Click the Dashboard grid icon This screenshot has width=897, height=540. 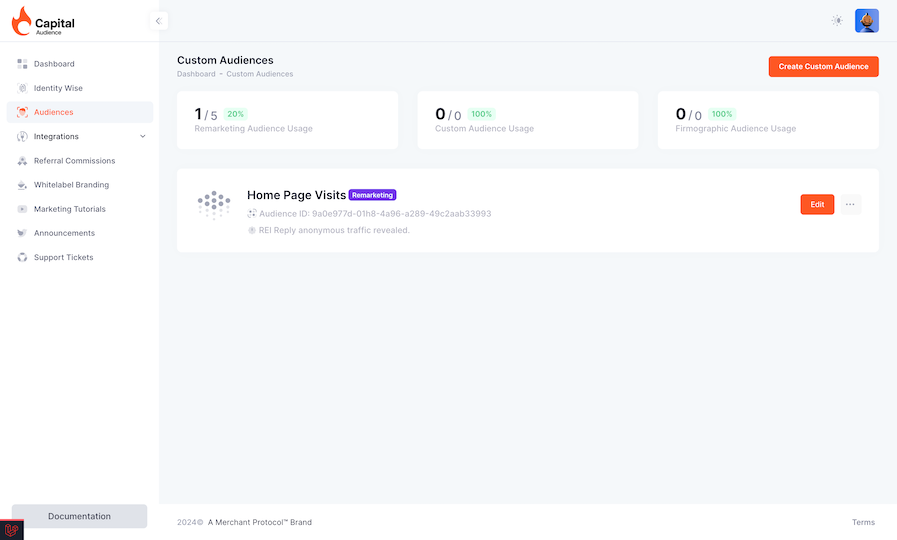[x=22, y=63]
